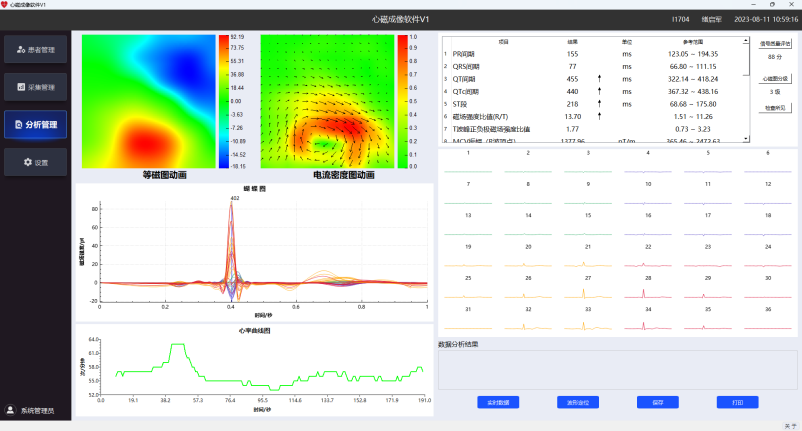Select the QTc间期 table row
The width and height of the screenshot is (802, 431).
(x=593, y=92)
